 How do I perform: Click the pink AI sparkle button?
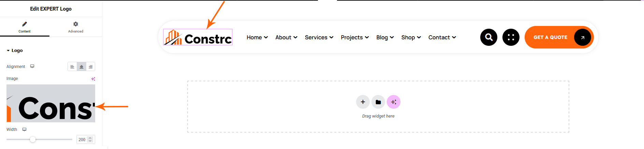[x=394, y=102]
